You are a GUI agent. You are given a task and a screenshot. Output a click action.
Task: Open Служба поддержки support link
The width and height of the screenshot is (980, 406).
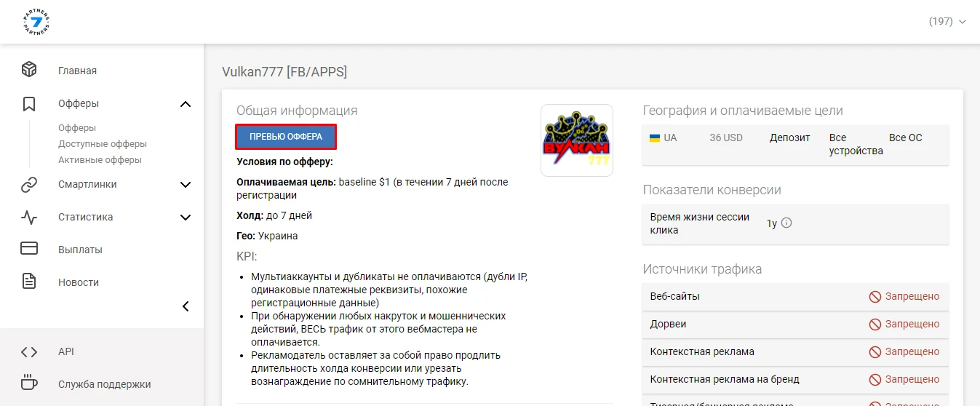(x=105, y=384)
